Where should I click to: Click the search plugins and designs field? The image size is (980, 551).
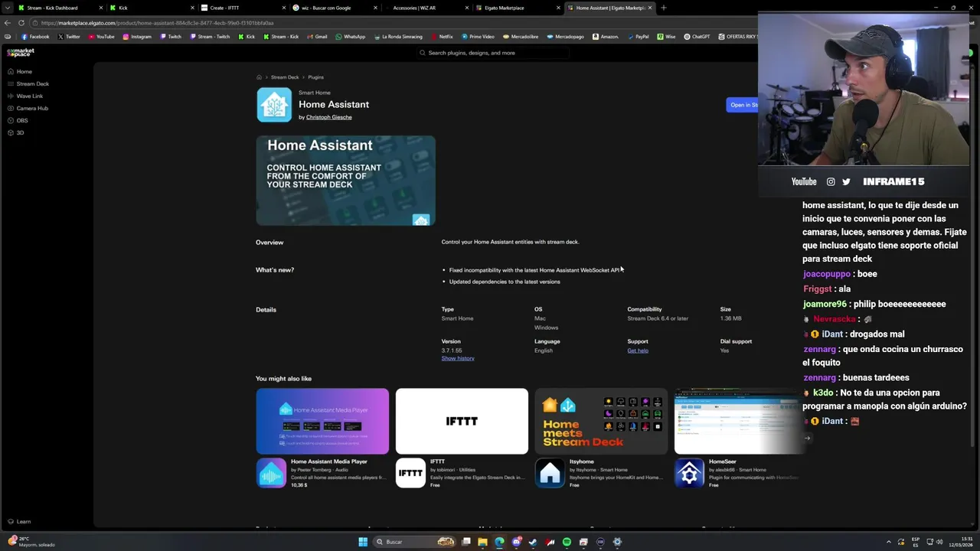pyautogui.click(x=494, y=53)
